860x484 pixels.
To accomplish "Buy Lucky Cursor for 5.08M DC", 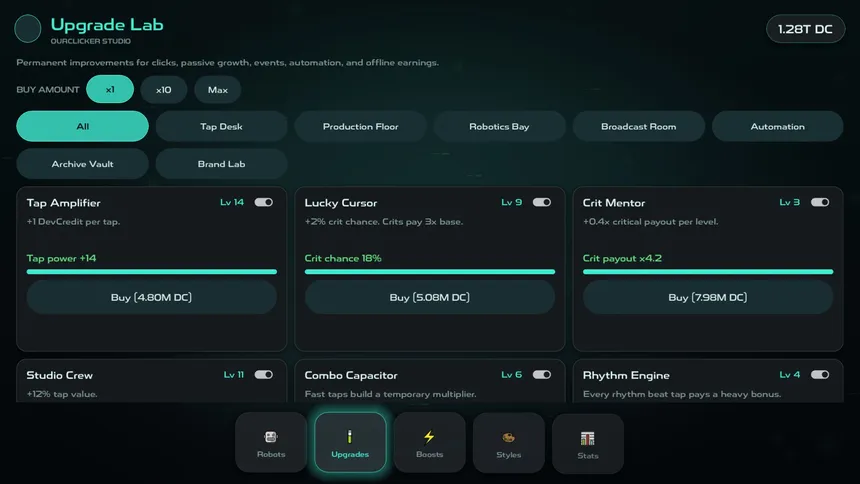I will click(429, 297).
